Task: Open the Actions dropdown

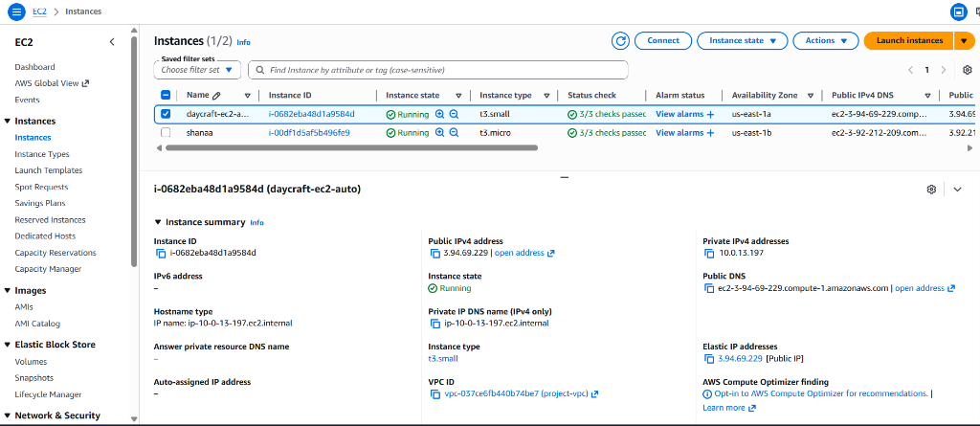Action: coord(825,40)
